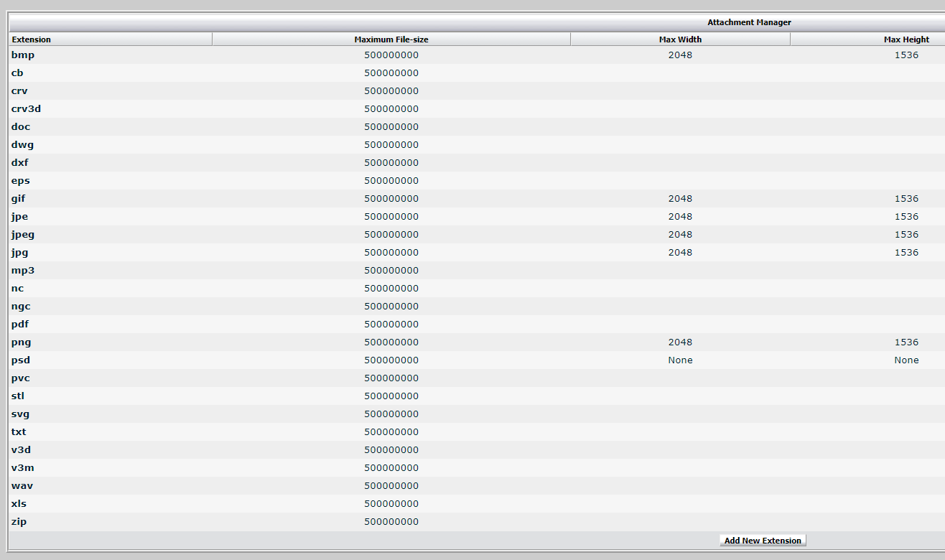Open the mp3 extension entry

coord(23,271)
